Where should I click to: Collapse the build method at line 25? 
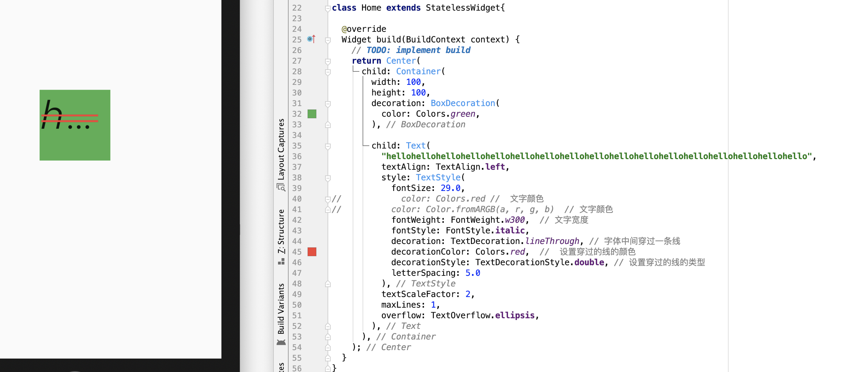[x=328, y=40]
